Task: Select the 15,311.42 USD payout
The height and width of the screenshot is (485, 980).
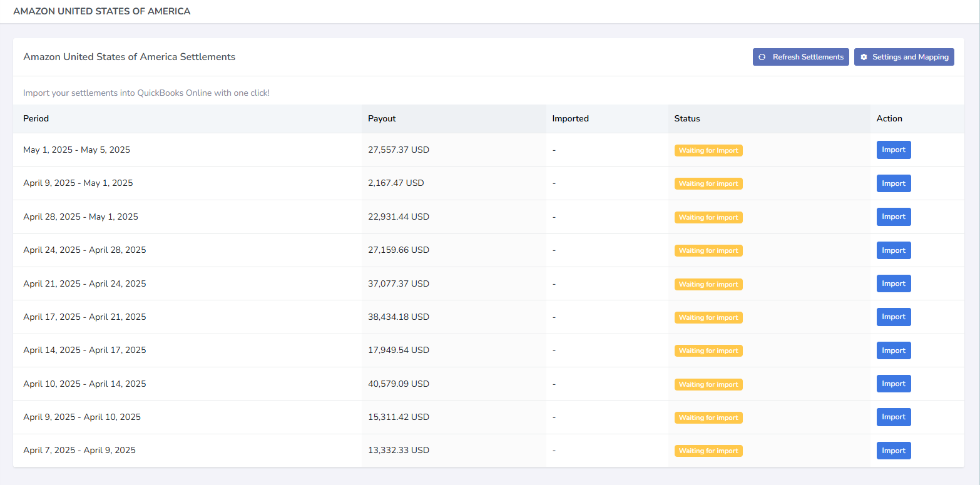Action: pos(399,417)
